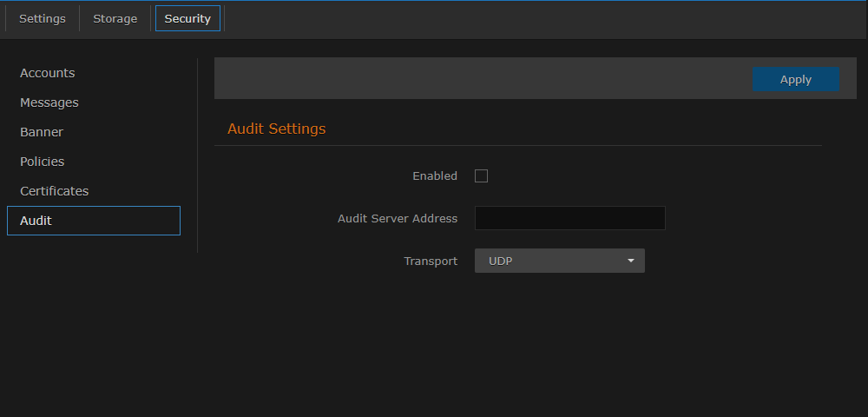Click the Apply button
Screen dimensions: 868x417
click(x=795, y=79)
